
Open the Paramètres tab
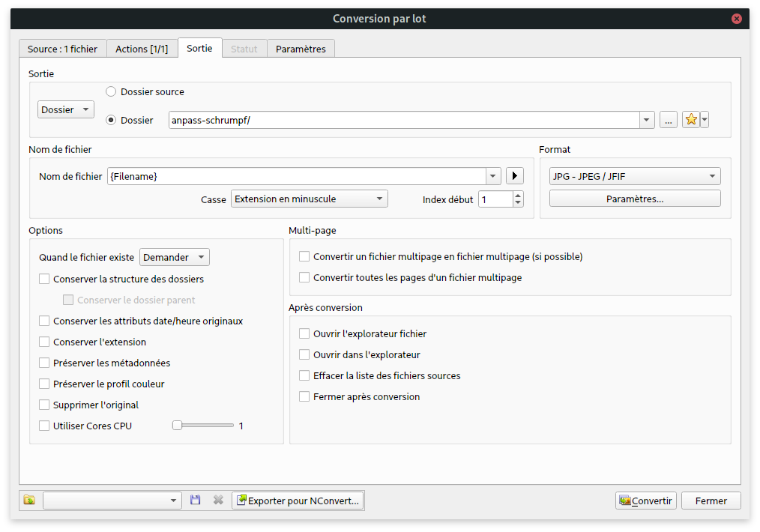pos(301,49)
